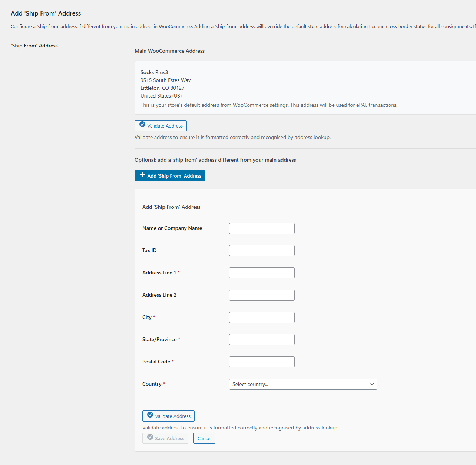The width and height of the screenshot is (476, 465).
Task: Focus the Tax ID input field
Action: (262, 251)
